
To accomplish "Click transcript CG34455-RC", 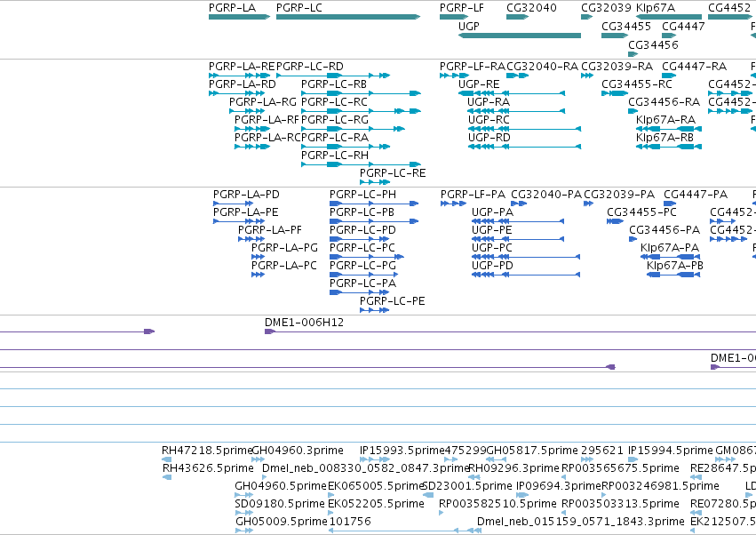I will (615, 93).
